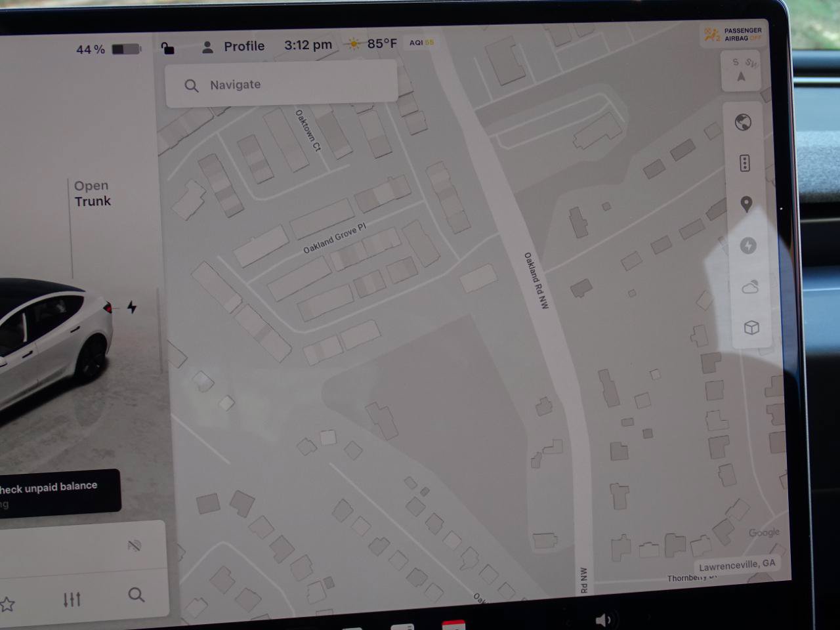Tap the 3:12 pm clock
840x630 pixels.
click(308, 45)
